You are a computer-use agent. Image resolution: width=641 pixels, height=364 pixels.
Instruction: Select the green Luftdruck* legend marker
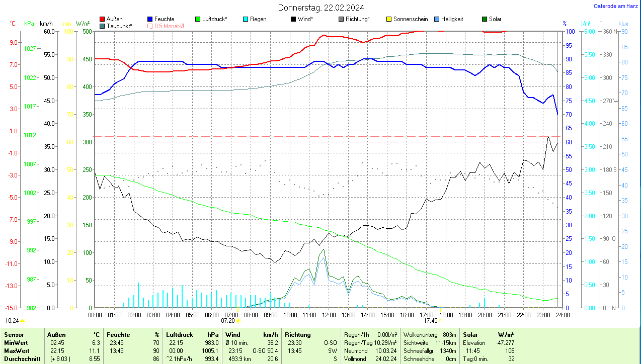(198, 19)
